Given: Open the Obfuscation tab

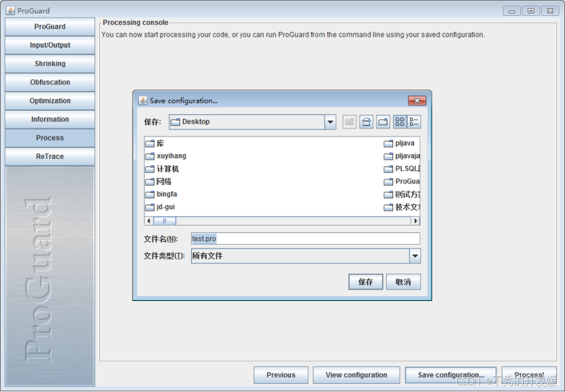Looking at the screenshot, I should click(x=50, y=82).
